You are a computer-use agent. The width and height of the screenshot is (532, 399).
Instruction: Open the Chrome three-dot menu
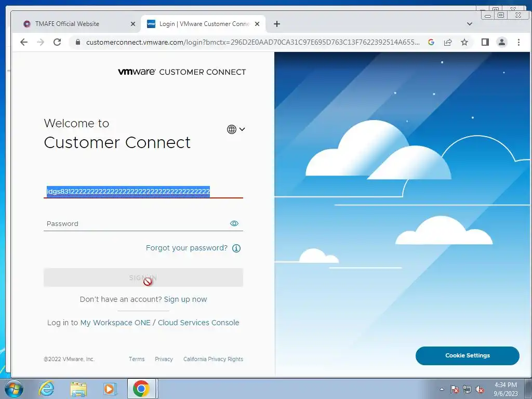click(518, 42)
